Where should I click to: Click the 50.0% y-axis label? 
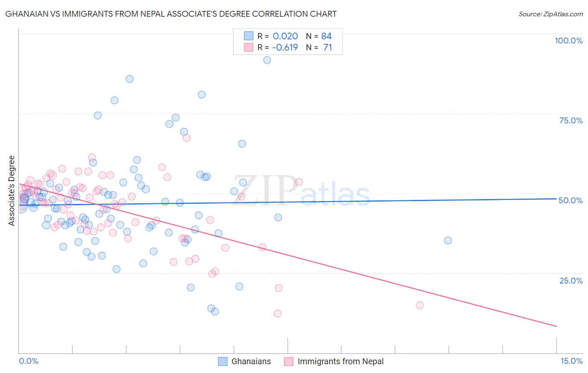click(x=570, y=200)
